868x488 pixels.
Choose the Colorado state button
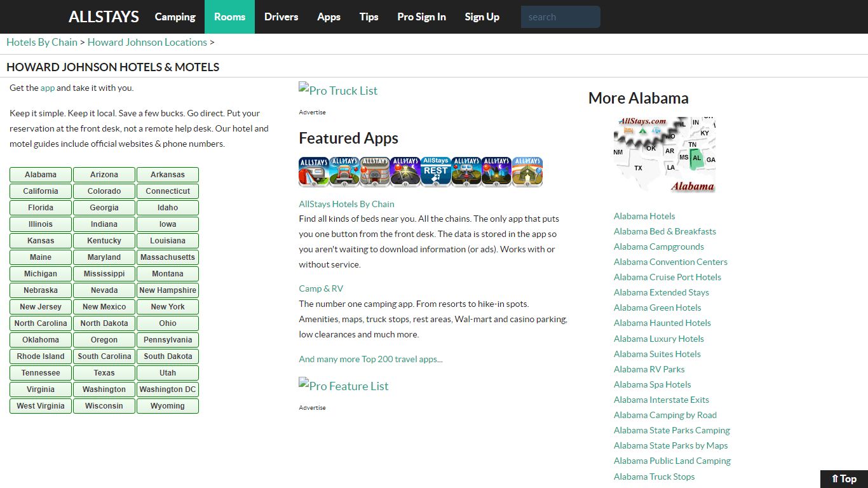point(104,191)
